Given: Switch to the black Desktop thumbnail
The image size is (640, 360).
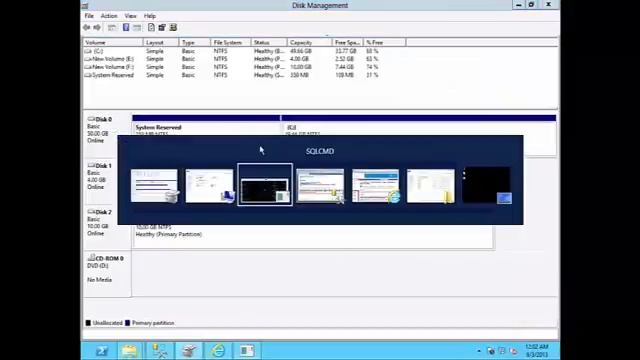Looking at the screenshot, I should [x=486, y=185].
